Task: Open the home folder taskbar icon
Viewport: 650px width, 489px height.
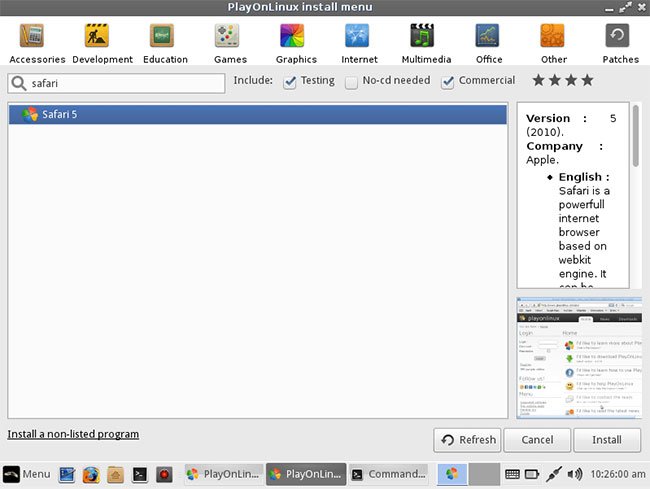Action: pos(115,474)
